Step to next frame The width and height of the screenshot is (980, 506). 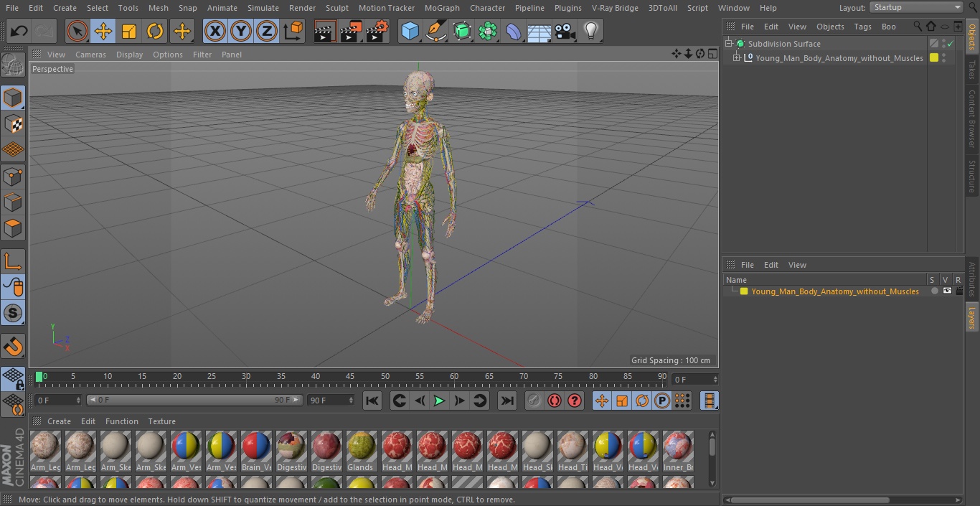pyautogui.click(x=460, y=400)
